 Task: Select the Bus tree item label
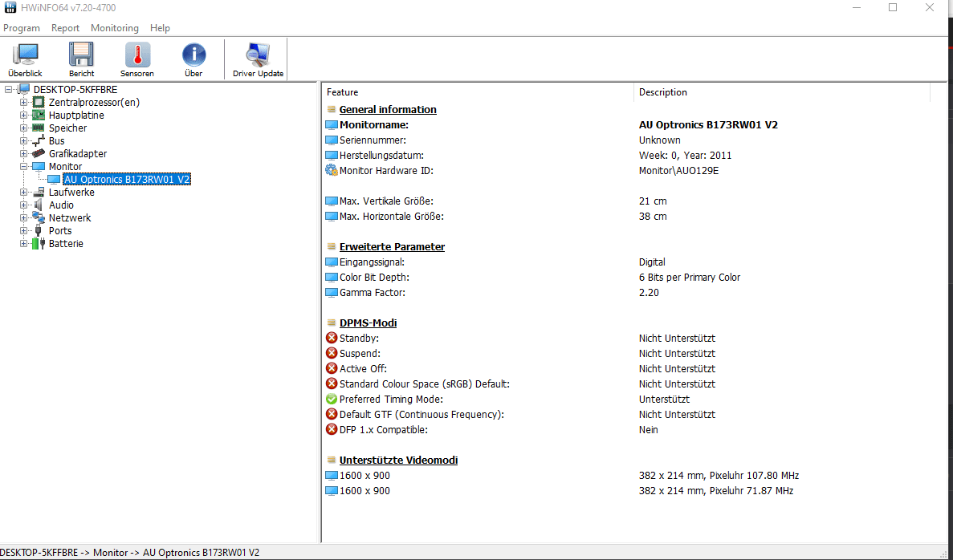pyautogui.click(x=56, y=141)
